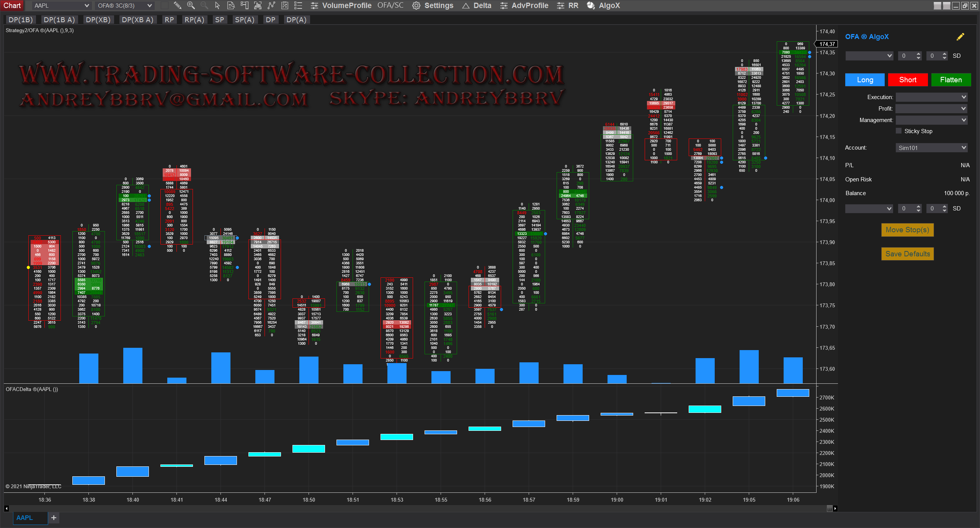Click the Move Stop(s) button
Image resolution: width=980 pixels, height=528 pixels.
(907, 230)
